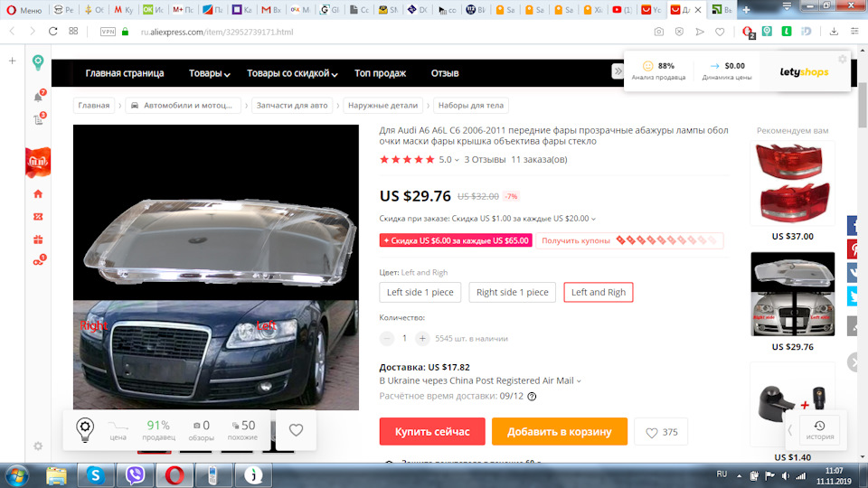This screenshot has height=488, width=868.
Task: Click the volume icon in system tray
Action: tap(786, 475)
